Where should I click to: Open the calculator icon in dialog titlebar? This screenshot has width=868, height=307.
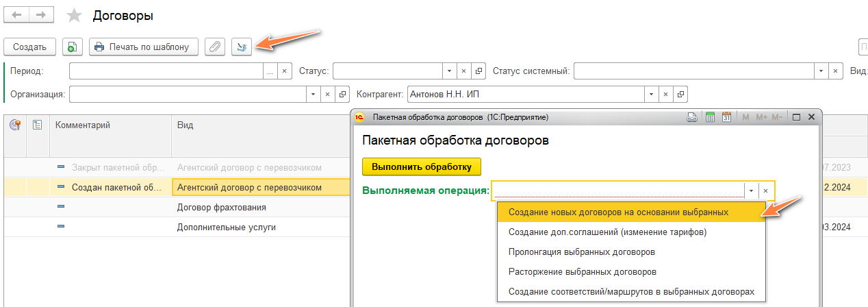(711, 117)
